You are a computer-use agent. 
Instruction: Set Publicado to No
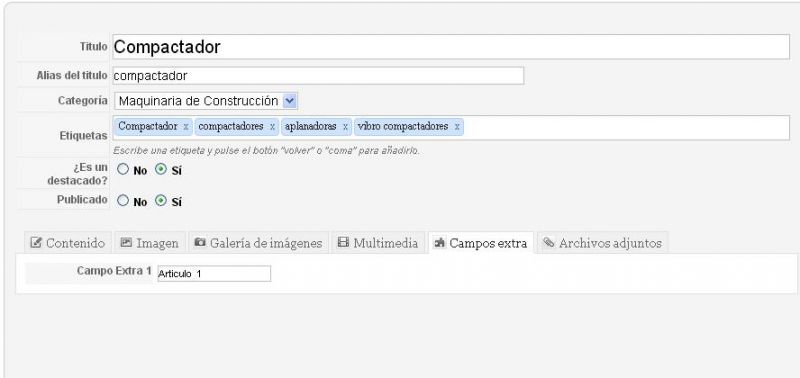(x=123, y=201)
